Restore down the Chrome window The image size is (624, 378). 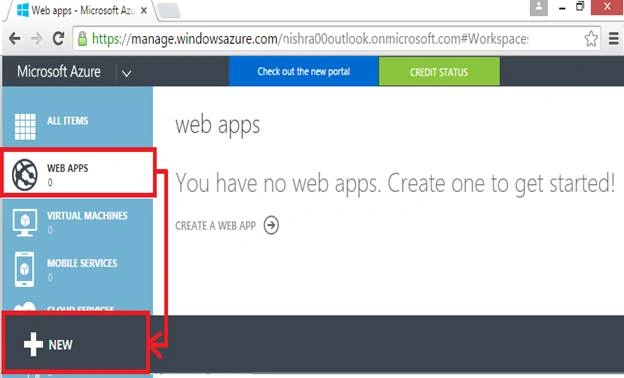pyautogui.click(x=580, y=7)
